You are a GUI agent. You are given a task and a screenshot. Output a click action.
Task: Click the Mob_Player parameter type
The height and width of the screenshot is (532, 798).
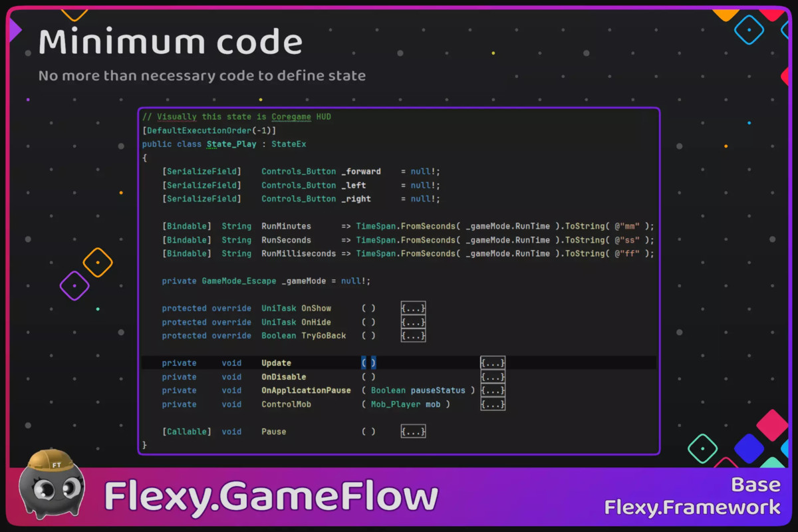[x=396, y=404]
